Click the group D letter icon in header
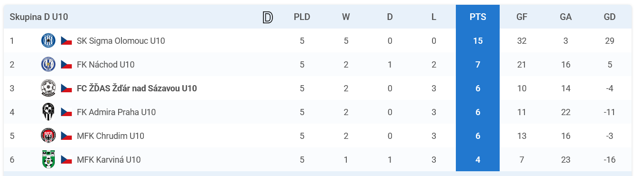 click(268, 17)
